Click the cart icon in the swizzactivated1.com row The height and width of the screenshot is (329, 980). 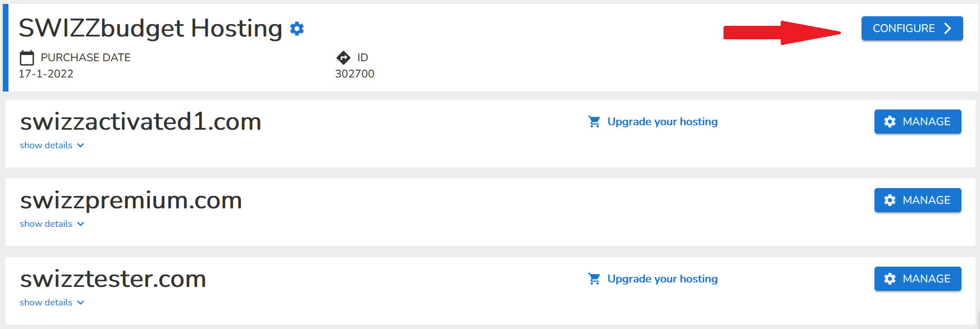594,122
